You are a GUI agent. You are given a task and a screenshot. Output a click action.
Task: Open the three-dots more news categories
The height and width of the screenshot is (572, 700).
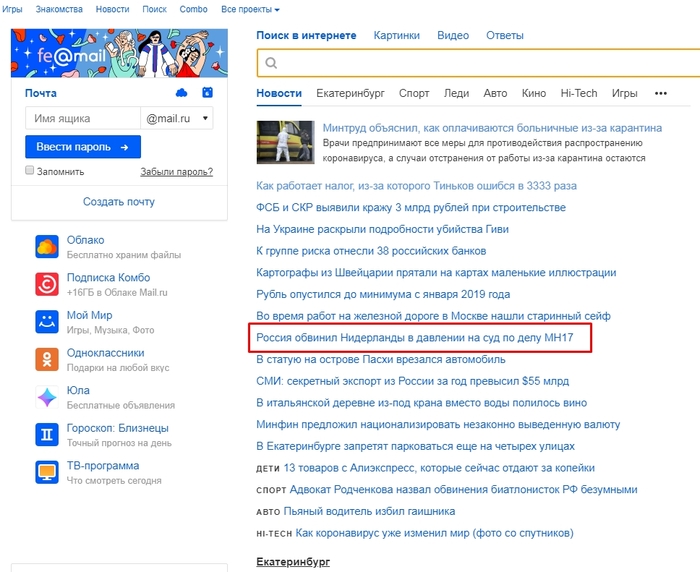tap(661, 93)
